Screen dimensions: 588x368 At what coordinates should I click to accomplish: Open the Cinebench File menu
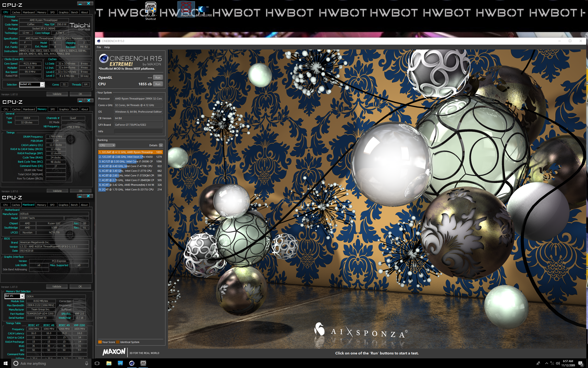click(99, 47)
